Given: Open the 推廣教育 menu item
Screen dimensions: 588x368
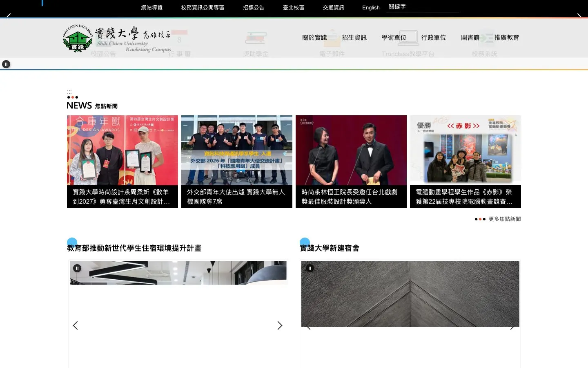Looking at the screenshot, I should click(x=507, y=38).
